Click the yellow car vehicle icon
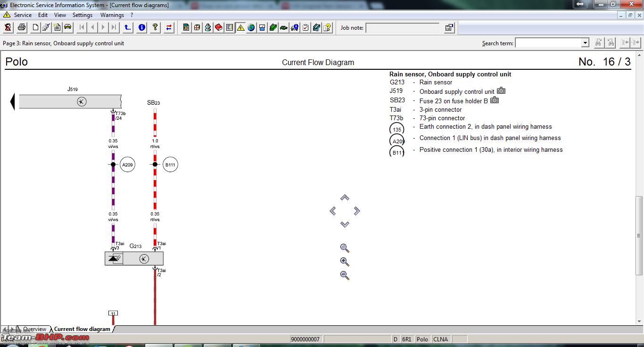This screenshot has width=644, height=347. 68,27
